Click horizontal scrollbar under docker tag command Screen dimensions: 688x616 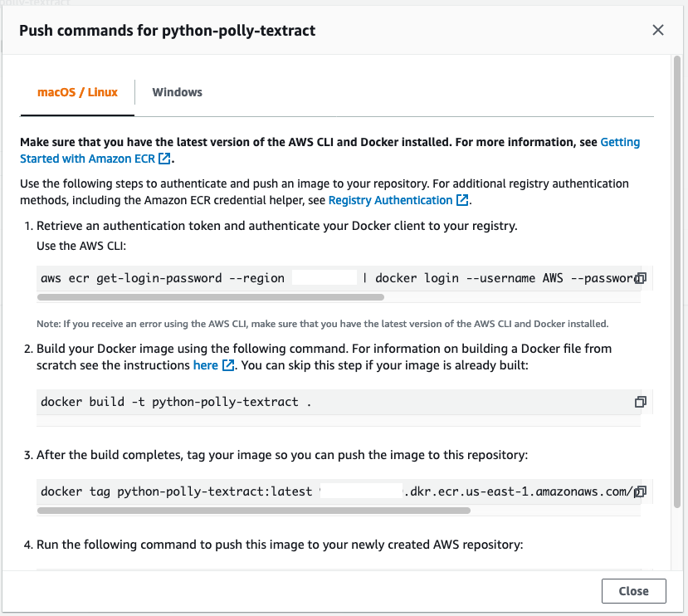point(254,511)
